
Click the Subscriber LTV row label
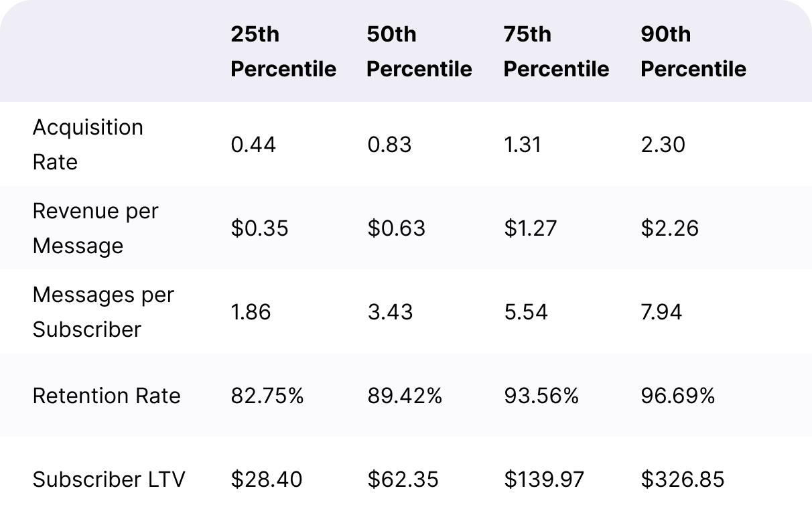click(x=109, y=479)
